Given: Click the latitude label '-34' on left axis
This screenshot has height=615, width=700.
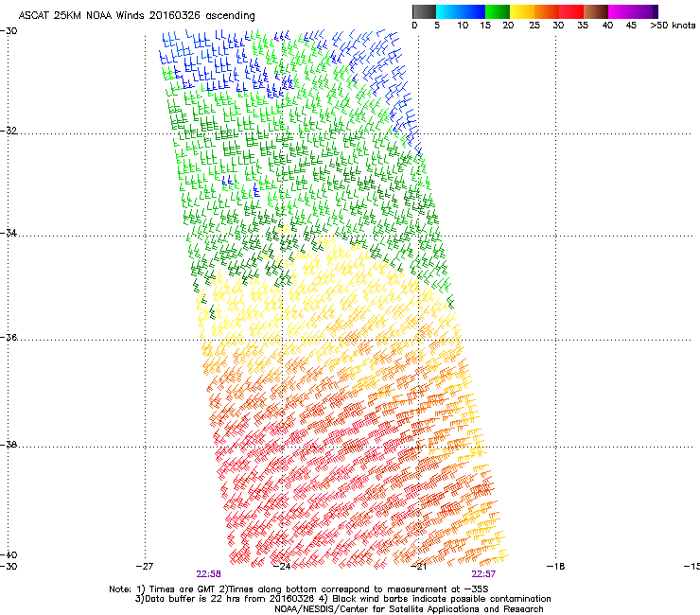Looking at the screenshot, I should pyautogui.click(x=9, y=233).
